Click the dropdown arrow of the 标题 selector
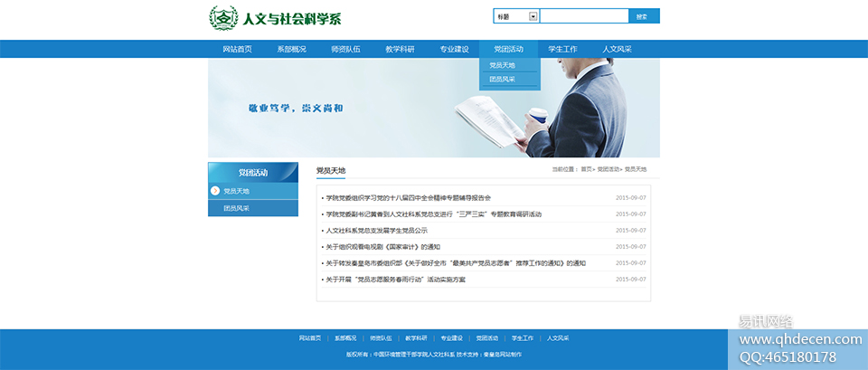 533,16
